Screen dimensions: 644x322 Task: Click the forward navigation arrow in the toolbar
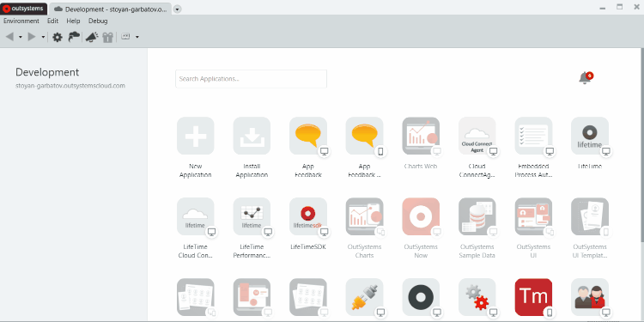point(32,37)
